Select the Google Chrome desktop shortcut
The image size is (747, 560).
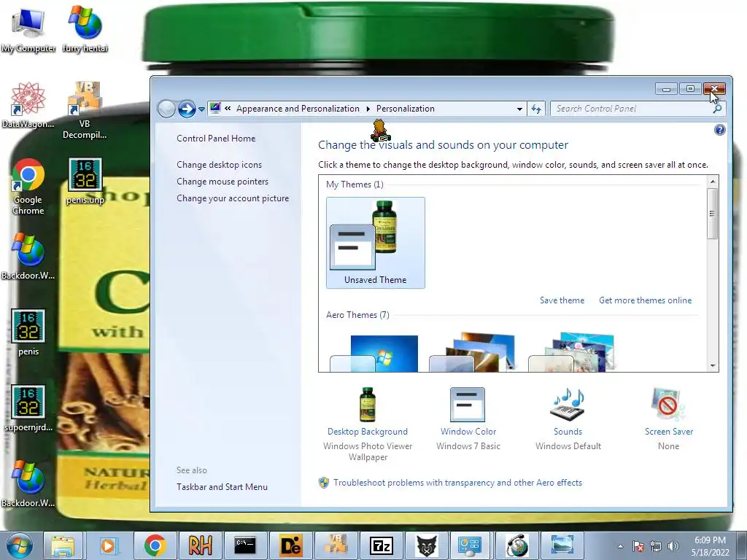click(x=28, y=186)
